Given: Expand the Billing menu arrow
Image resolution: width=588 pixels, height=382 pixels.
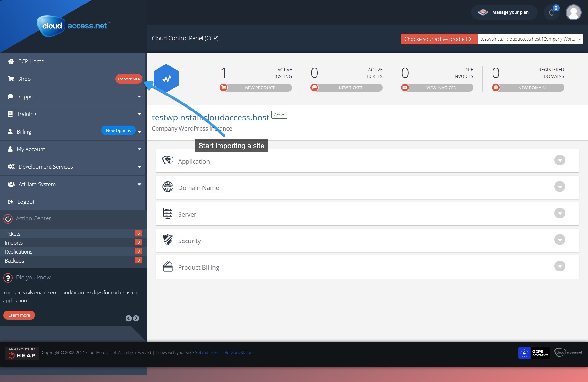Looking at the screenshot, I should click(x=139, y=132).
